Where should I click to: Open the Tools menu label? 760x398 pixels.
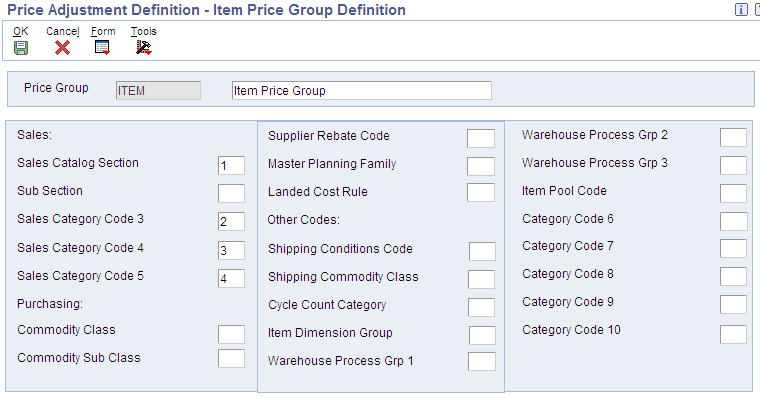pyautogui.click(x=143, y=32)
